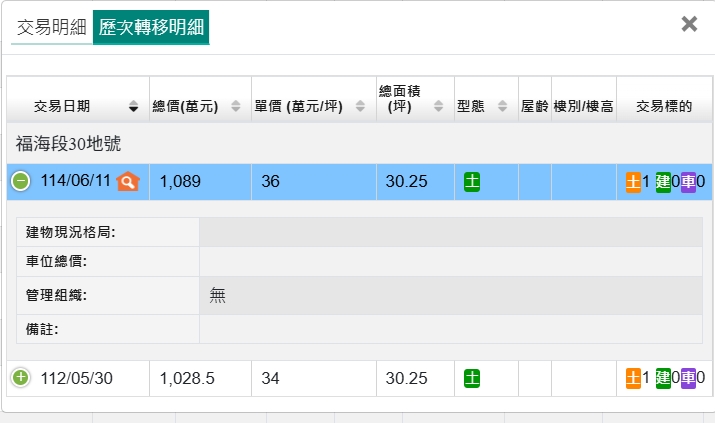Collapse the 114/06/11 transaction details

[20, 181]
